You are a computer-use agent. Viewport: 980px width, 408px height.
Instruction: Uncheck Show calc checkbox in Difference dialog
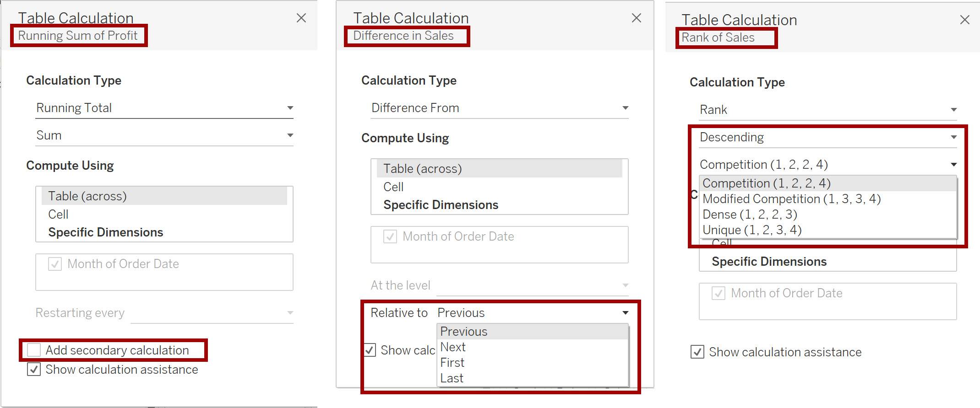coord(370,350)
